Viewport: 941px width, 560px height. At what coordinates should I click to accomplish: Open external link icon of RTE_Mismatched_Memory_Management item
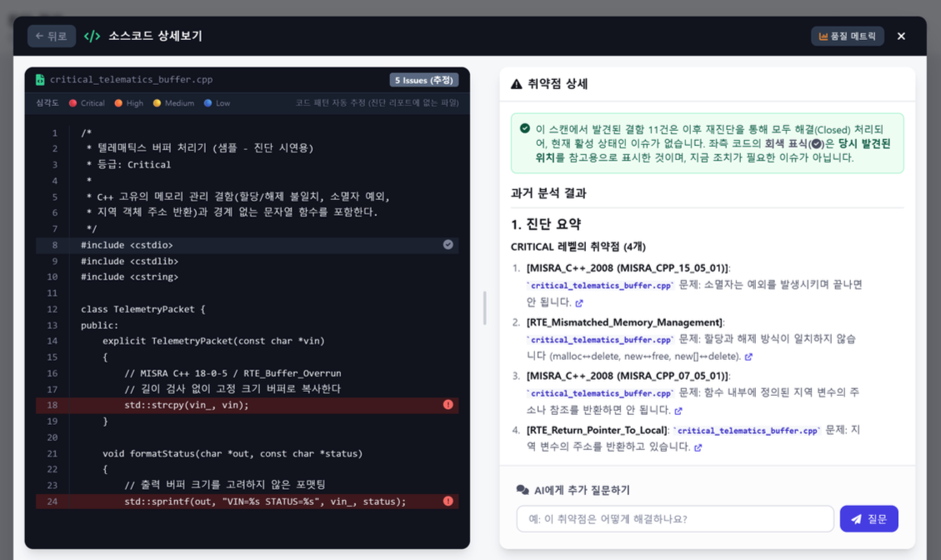point(748,357)
